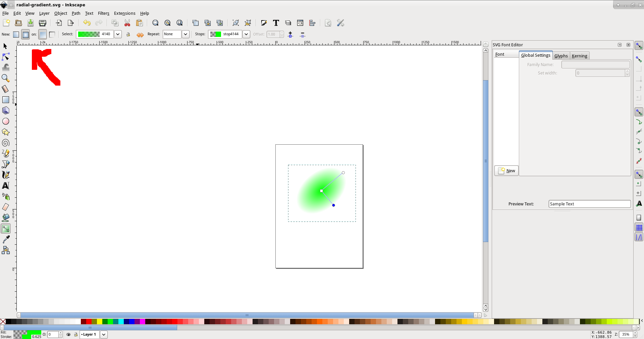Open the XML editor icon
644x339 pixels.
[x=300, y=23]
